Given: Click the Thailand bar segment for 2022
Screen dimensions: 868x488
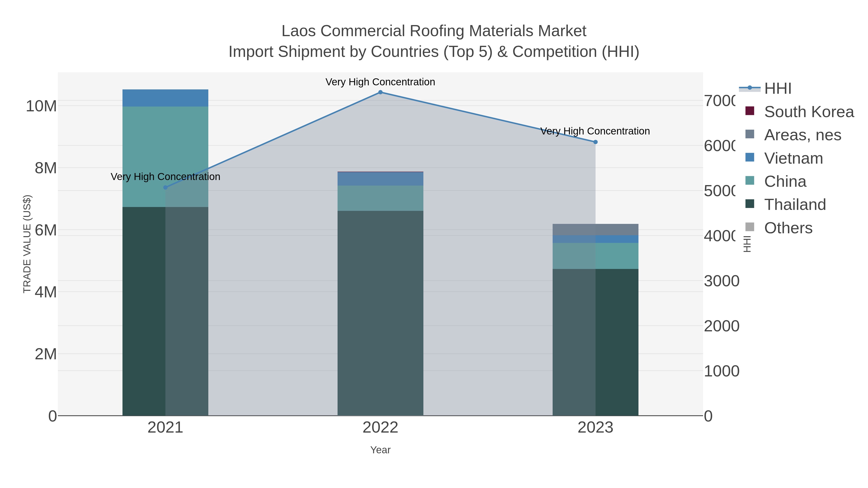Looking at the screenshot, I should [380, 313].
